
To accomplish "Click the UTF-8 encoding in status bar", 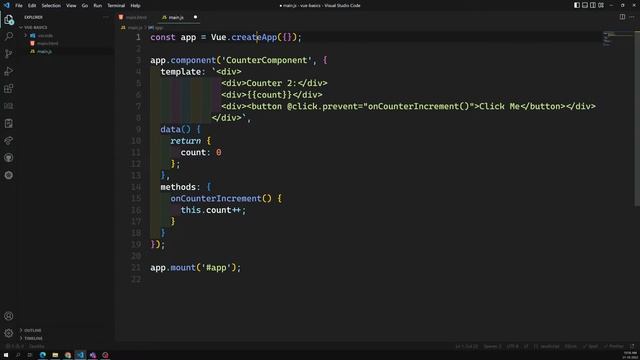I will [x=512, y=346].
